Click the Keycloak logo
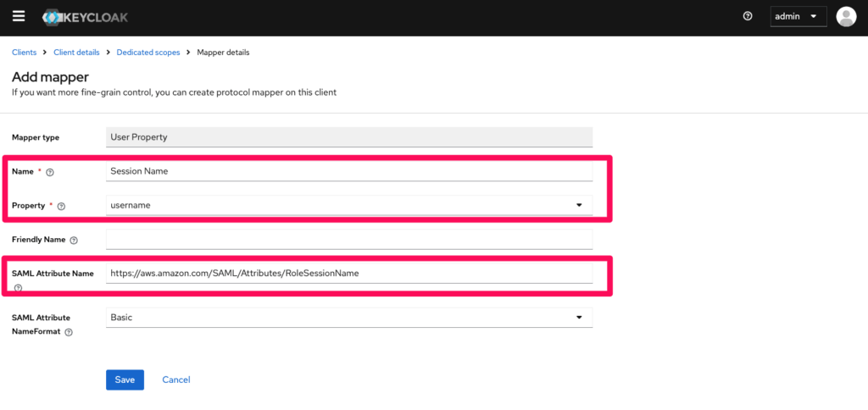This screenshot has width=868, height=410. pyautogui.click(x=85, y=17)
